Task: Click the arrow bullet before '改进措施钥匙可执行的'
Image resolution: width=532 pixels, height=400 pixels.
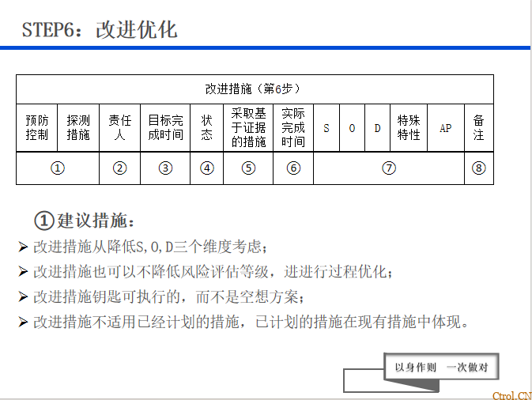Action: 23,296
